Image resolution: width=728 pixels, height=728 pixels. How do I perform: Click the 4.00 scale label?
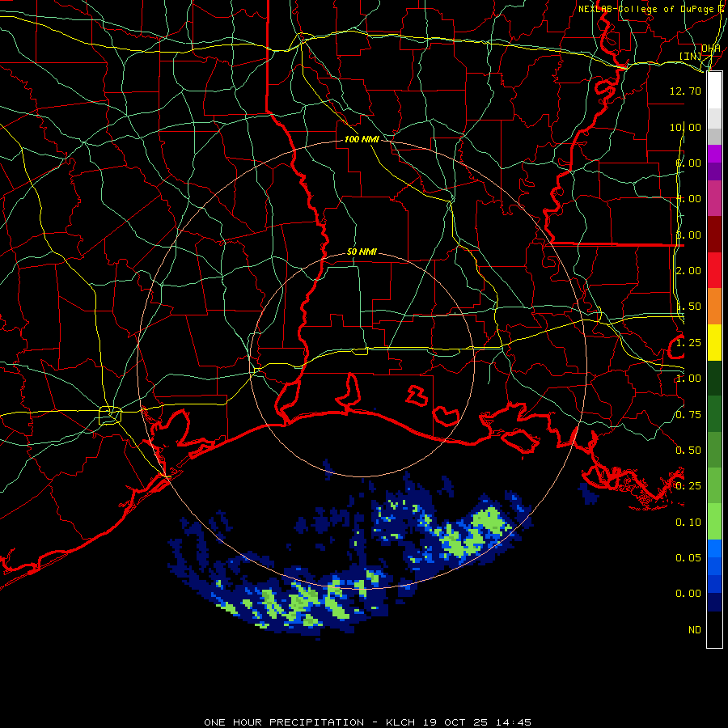[x=688, y=199]
